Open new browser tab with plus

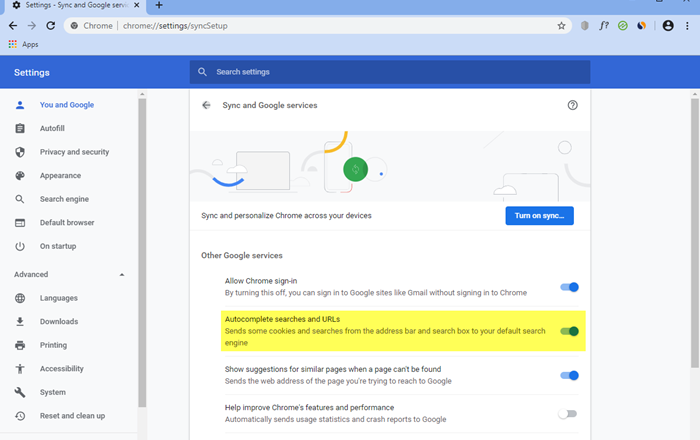159,5
